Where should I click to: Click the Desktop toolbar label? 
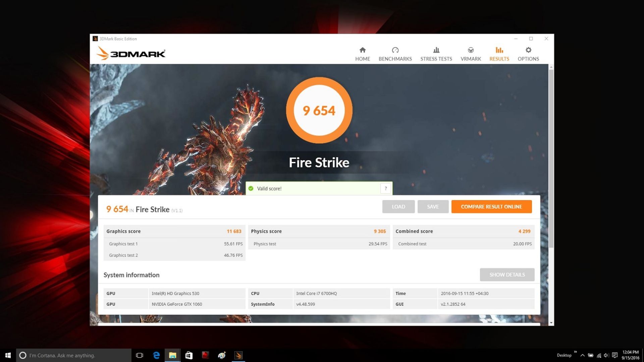tap(564, 355)
